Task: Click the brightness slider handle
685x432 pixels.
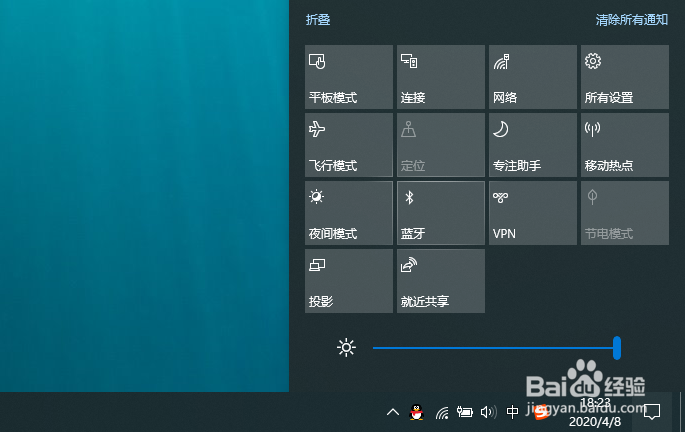Action: pyautogui.click(x=617, y=348)
